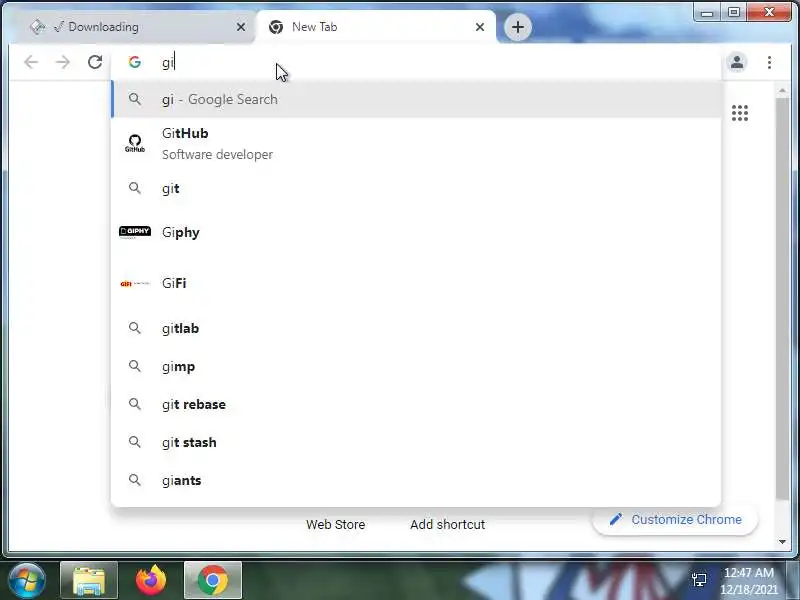Open the Windows Start menu
800x600 pixels.
tap(27, 580)
